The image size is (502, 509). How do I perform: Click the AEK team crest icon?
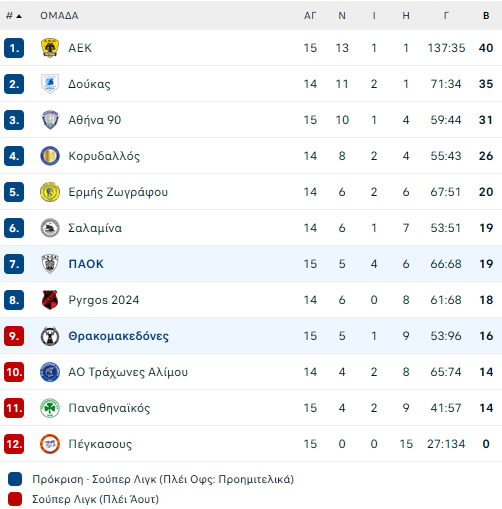coord(50,48)
